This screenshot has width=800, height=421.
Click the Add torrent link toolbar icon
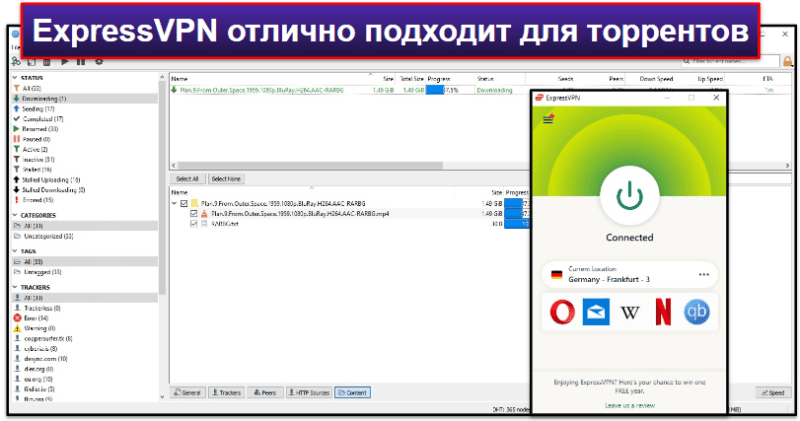pyautogui.click(x=16, y=62)
